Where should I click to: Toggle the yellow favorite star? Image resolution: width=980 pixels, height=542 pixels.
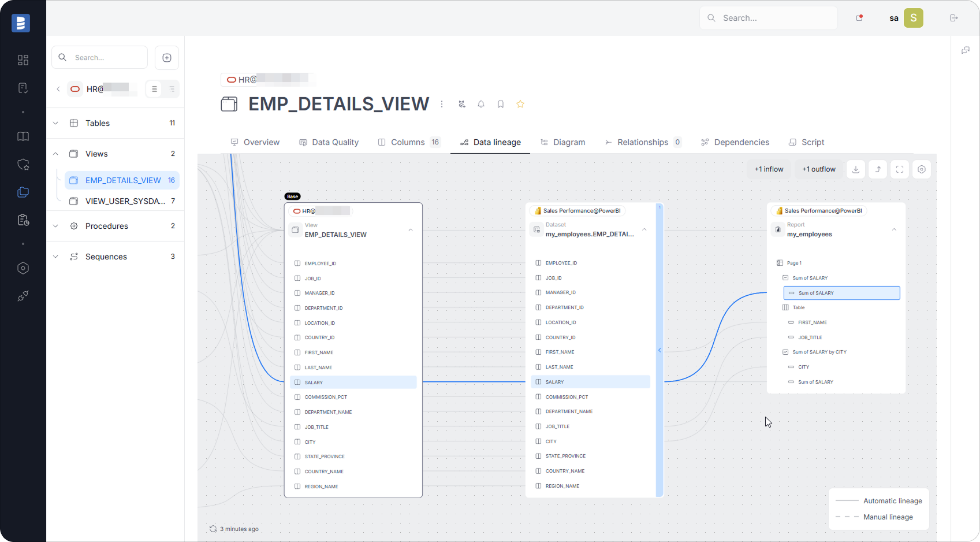click(520, 104)
